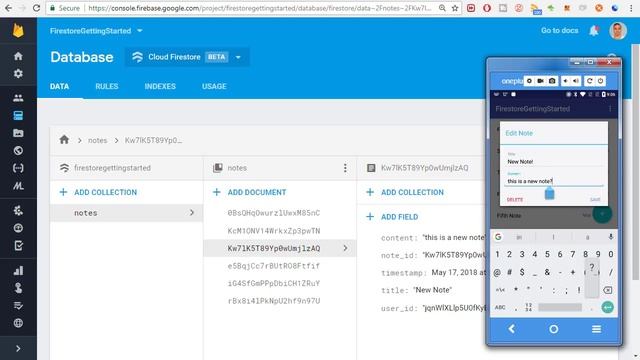
Task: Click notes in the breadcrumb path
Action: click(x=98, y=140)
